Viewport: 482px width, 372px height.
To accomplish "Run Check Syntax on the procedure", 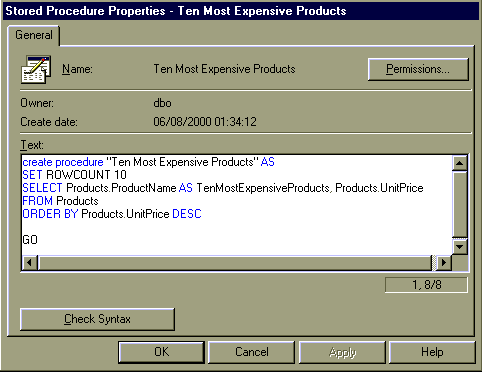I will (x=97, y=319).
